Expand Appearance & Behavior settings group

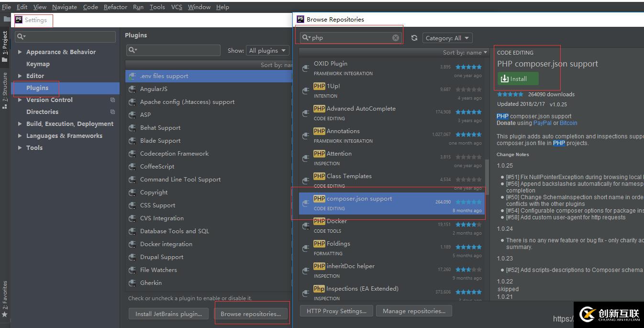pos(20,52)
